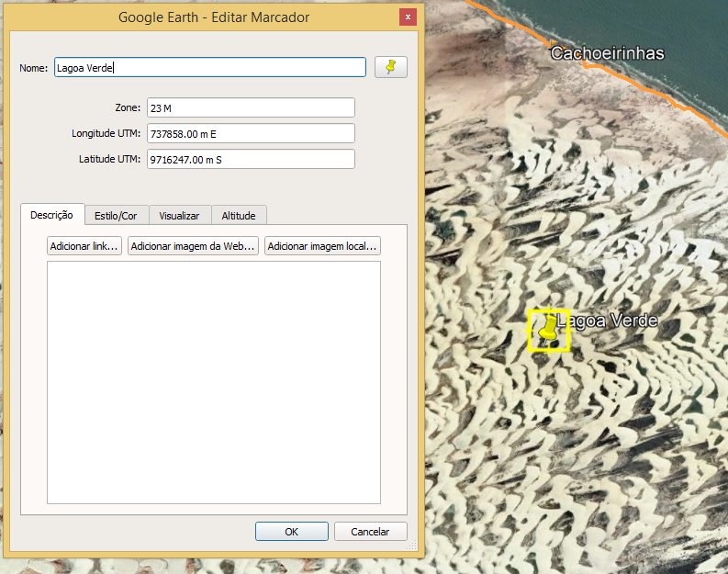Go to the Visualizar tab
This screenshot has width=728, height=574.
[179, 216]
